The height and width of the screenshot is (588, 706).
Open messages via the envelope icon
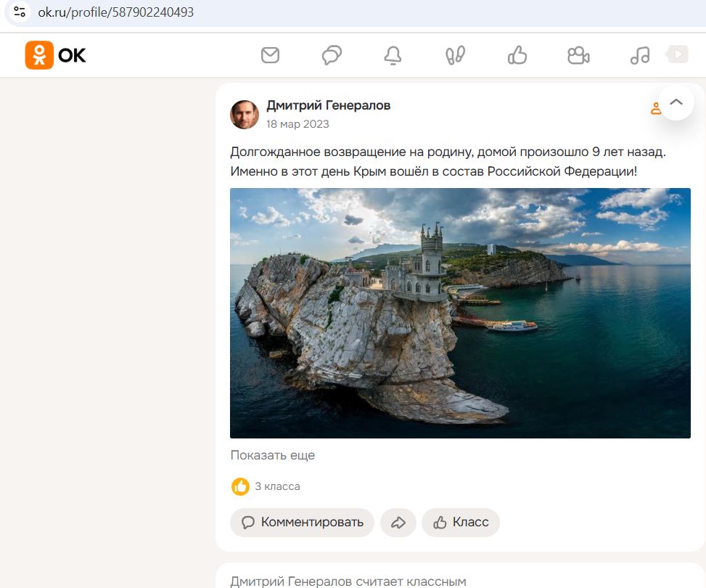click(270, 55)
